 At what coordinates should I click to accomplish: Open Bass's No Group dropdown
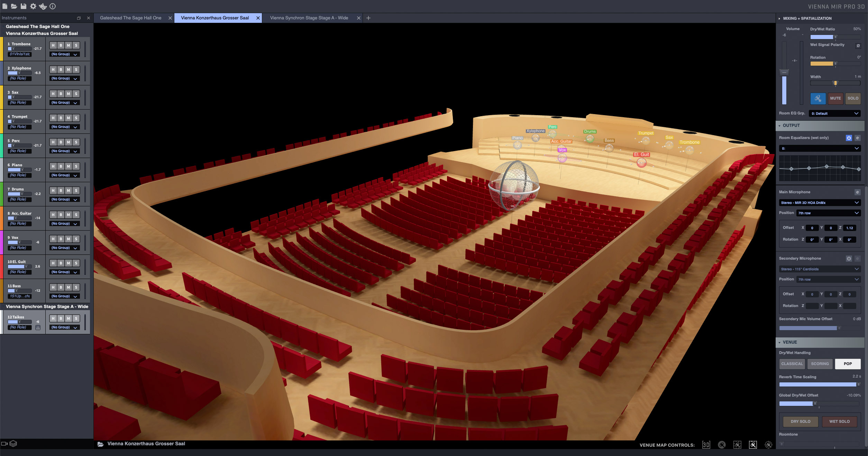[65, 296]
